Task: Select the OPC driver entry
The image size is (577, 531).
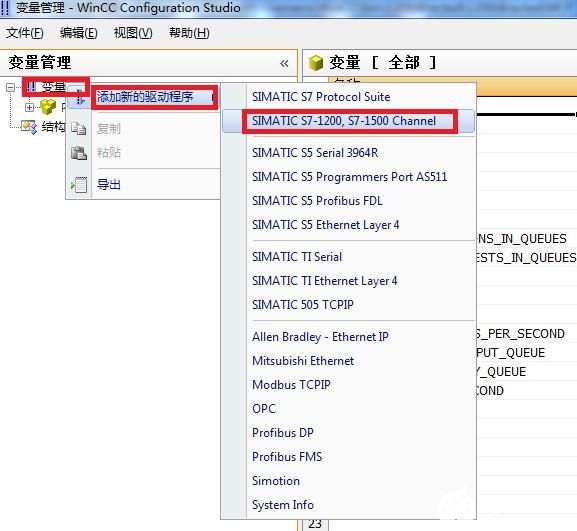Action: tap(264, 409)
